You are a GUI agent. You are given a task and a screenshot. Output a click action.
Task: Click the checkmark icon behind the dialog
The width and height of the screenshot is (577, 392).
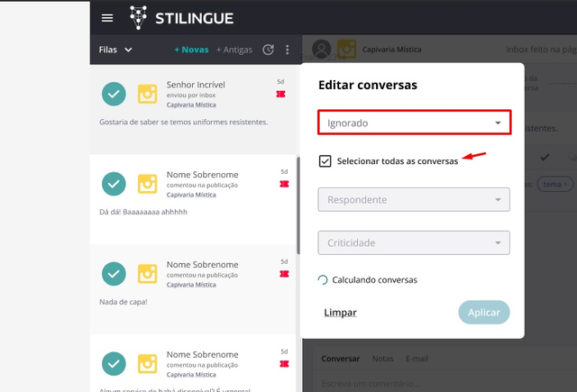(545, 157)
